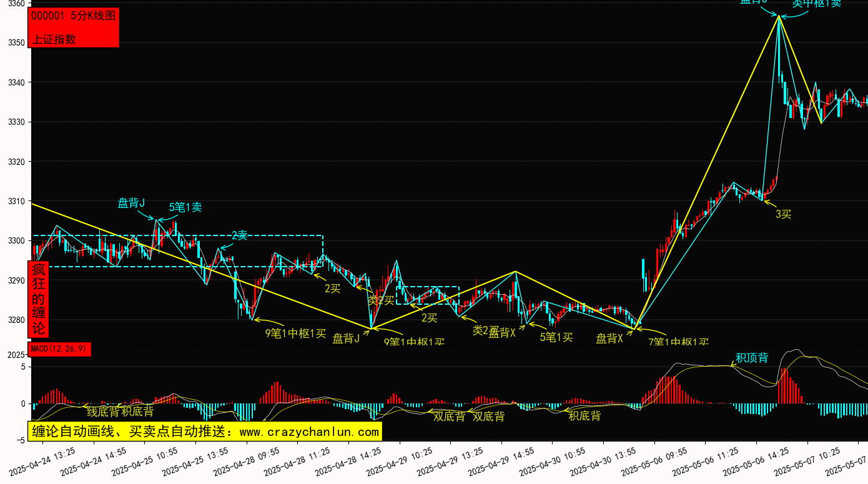Image resolution: width=868 pixels, height=484 pixels.
Task: Click the "2025-04-25 13:55" time axis label
Action: coord(195,461)
